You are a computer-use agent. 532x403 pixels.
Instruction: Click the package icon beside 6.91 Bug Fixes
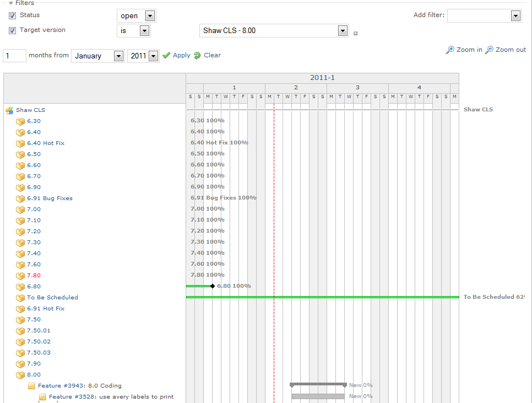tap(20, 198)
